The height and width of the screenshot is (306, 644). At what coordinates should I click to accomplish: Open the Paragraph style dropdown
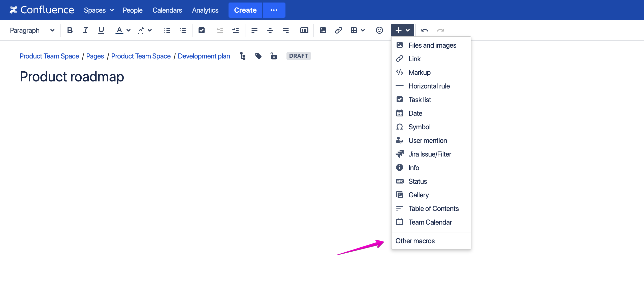[32, 30]
